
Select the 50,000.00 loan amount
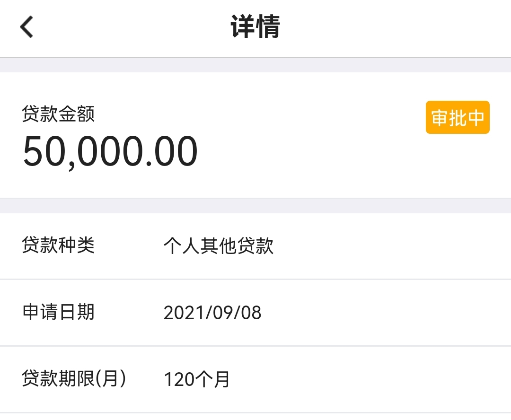coord(110,152)
